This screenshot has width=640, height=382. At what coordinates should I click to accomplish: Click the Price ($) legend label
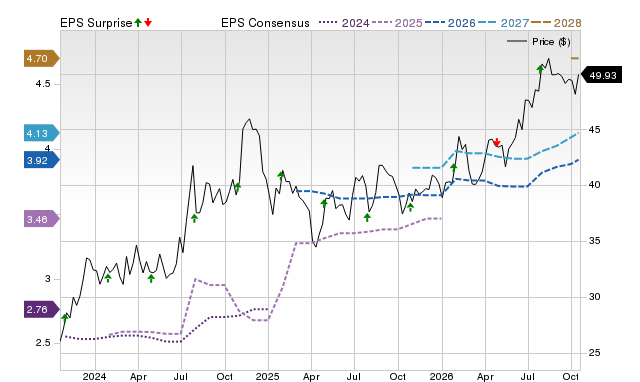click(551, 42)
